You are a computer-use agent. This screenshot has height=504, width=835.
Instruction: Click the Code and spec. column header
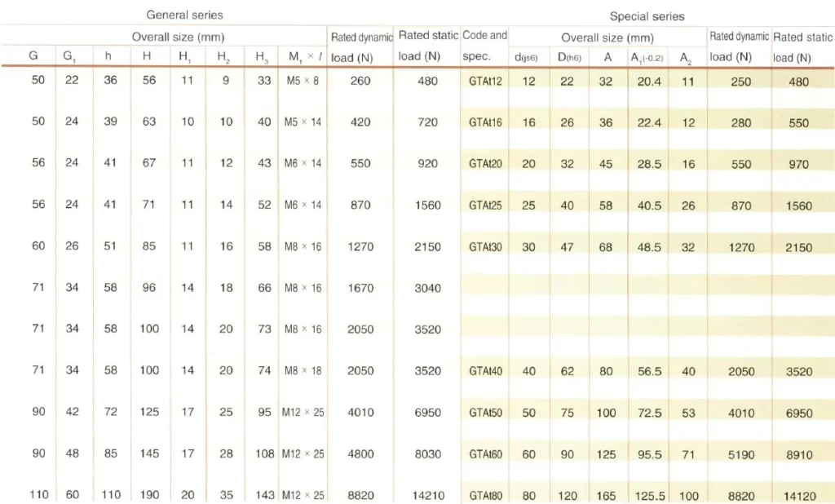click(x=484, y=46)
